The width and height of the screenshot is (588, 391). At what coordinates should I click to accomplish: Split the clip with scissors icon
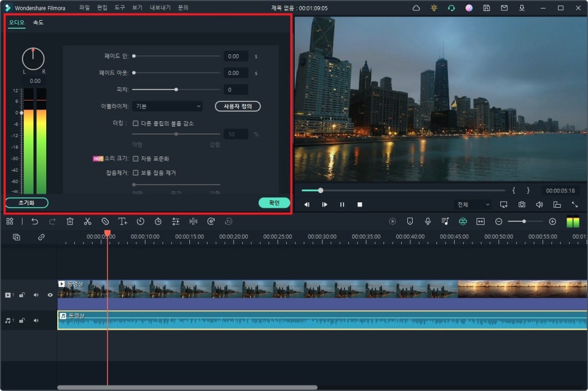(x=88, y=222)
